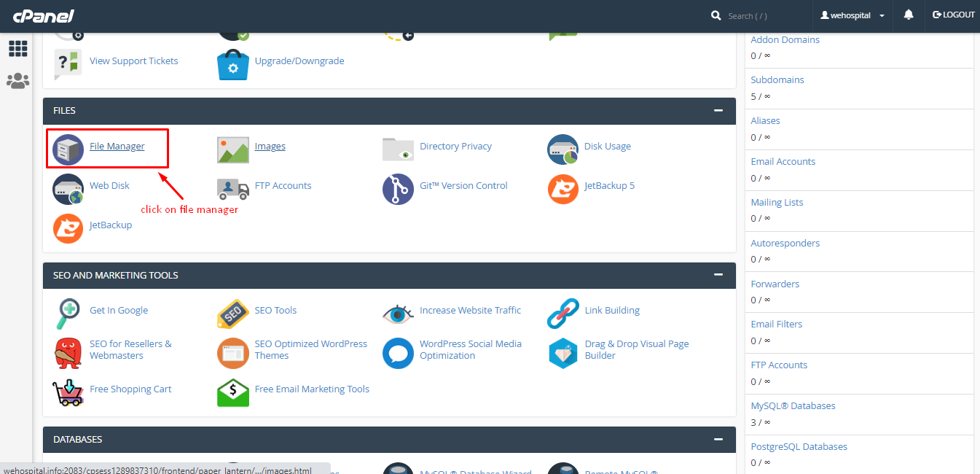
Task: Open the Subdomains link
Action: click(777, 79)
